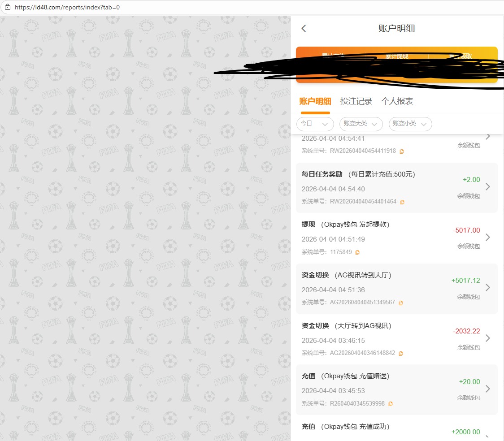Open details for +5017.12 资金切换 entry
Viewport: 504px width, 441px height.
tap(488, 288)
